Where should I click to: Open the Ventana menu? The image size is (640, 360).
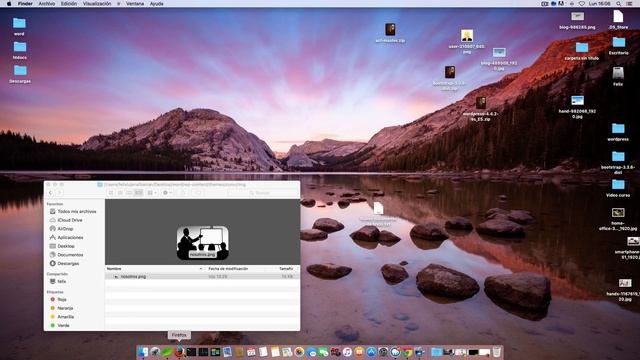pos(135,4)
